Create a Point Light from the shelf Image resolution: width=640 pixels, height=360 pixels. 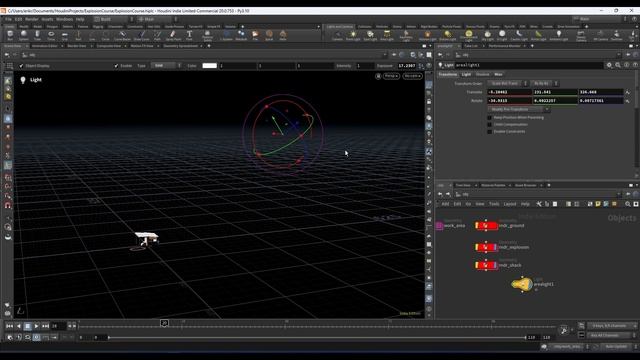pos(353,36)
